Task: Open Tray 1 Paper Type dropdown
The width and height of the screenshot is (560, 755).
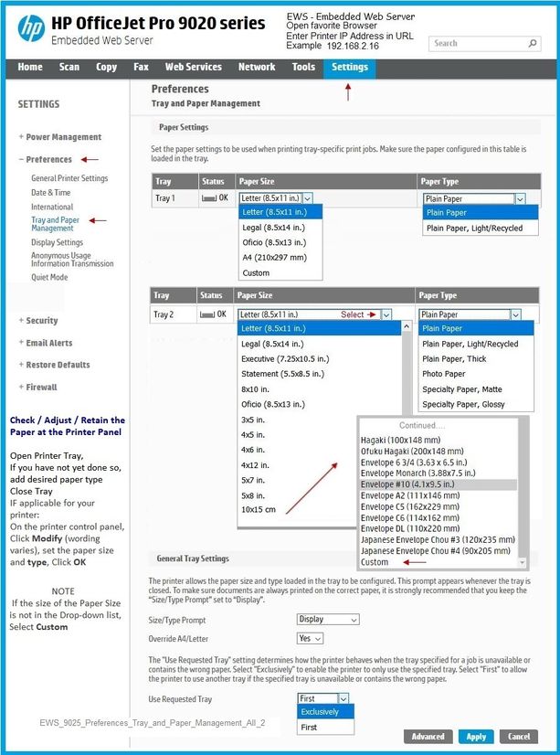Action: [x=474, y=198]
